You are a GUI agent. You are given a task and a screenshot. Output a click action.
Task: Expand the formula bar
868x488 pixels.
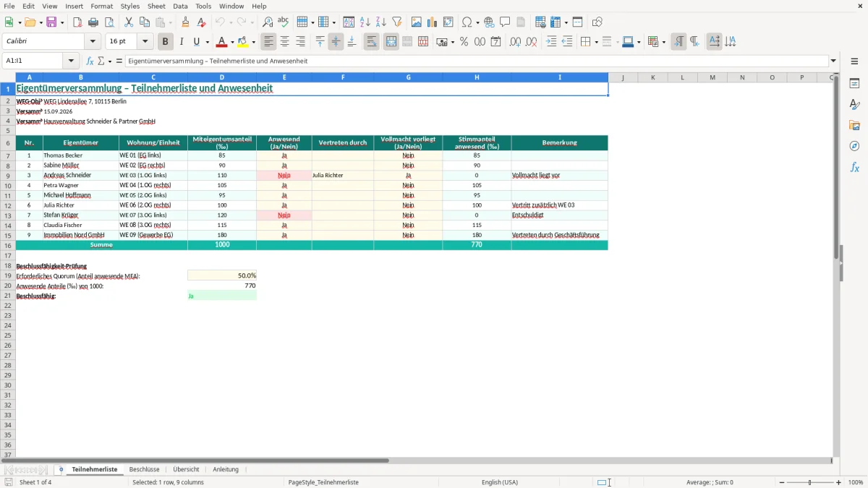(x=834, y=61)
